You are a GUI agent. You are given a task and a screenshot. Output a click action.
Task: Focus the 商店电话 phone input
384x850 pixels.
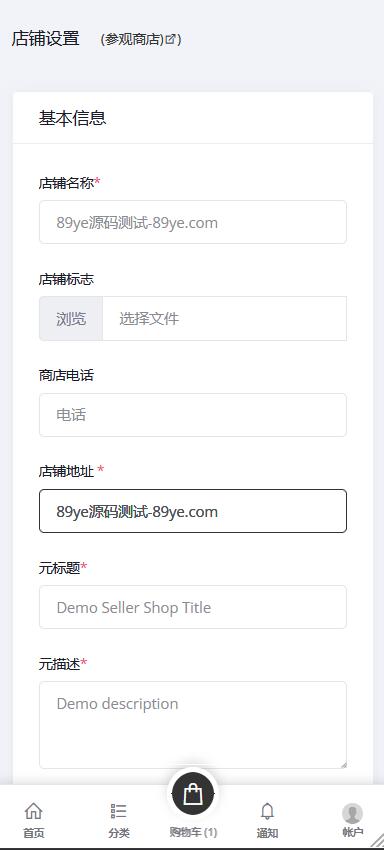click(x=193, y=415)
